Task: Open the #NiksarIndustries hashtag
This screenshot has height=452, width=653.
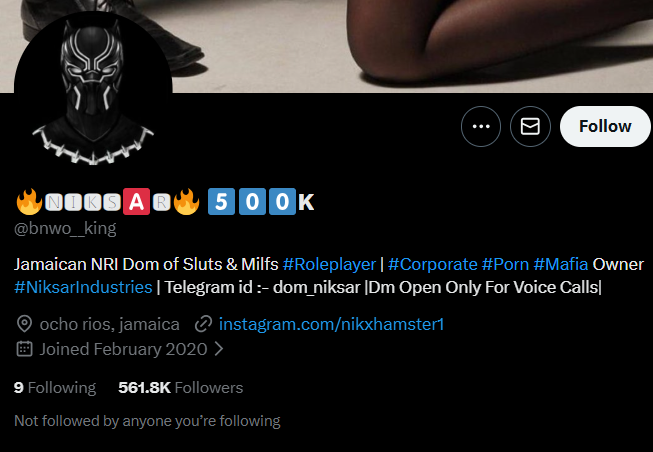Action: coord(83,287)
